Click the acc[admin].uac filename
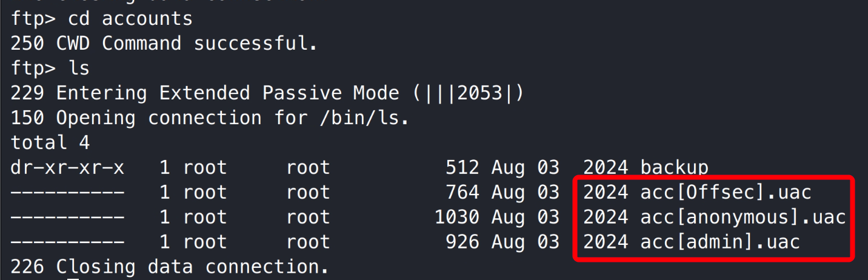 click(720, 242)
